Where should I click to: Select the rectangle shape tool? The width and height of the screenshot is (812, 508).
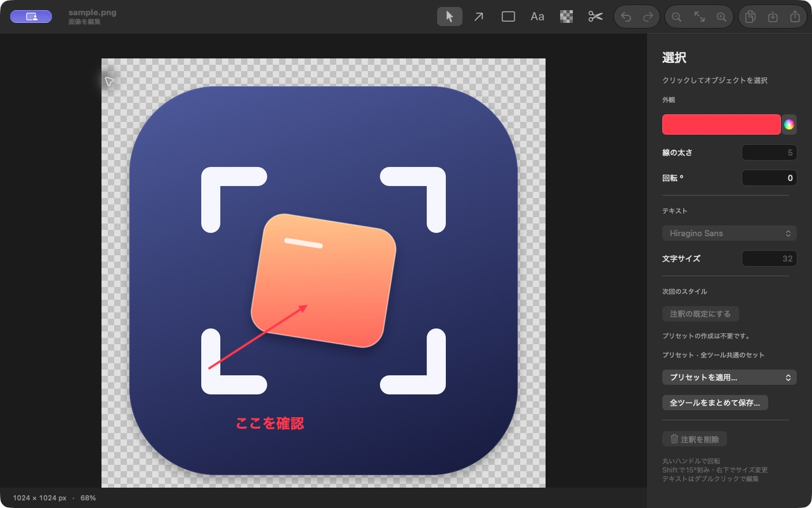[x=508, y=17]
